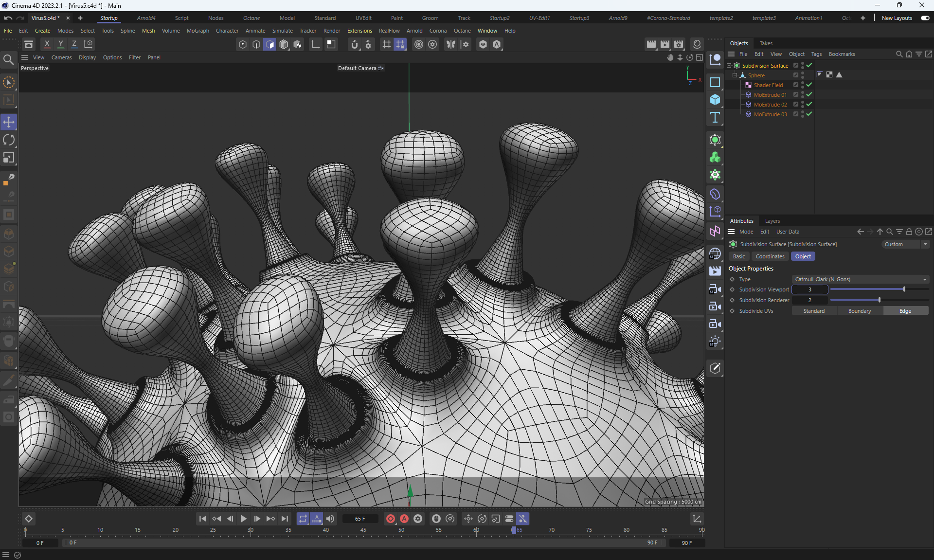Toggle the MoExtrude 01 enable checkmark
The width and height of the screenshot is (934, 560).
click(809, 95)
